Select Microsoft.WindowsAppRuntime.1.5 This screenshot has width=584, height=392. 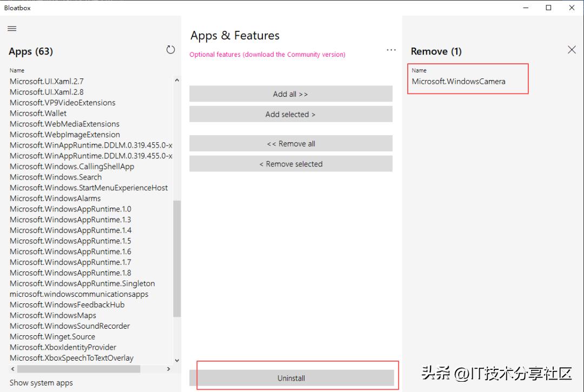(x=70, y=241)
